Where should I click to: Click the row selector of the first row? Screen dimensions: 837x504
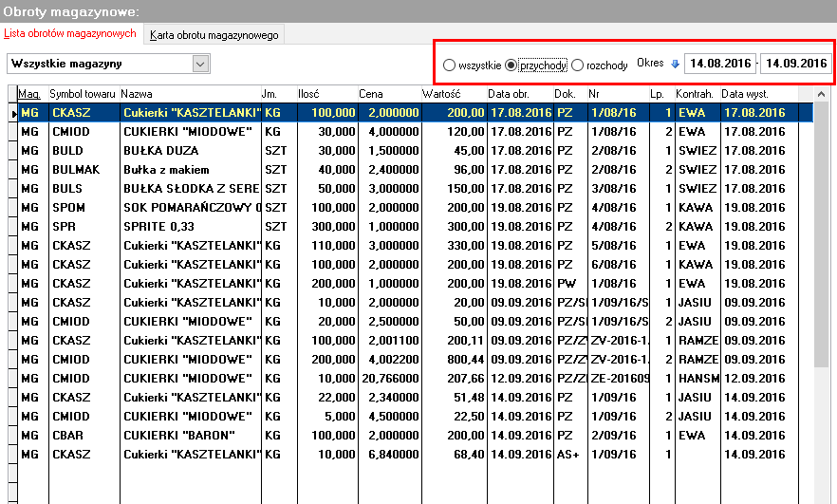13,113
